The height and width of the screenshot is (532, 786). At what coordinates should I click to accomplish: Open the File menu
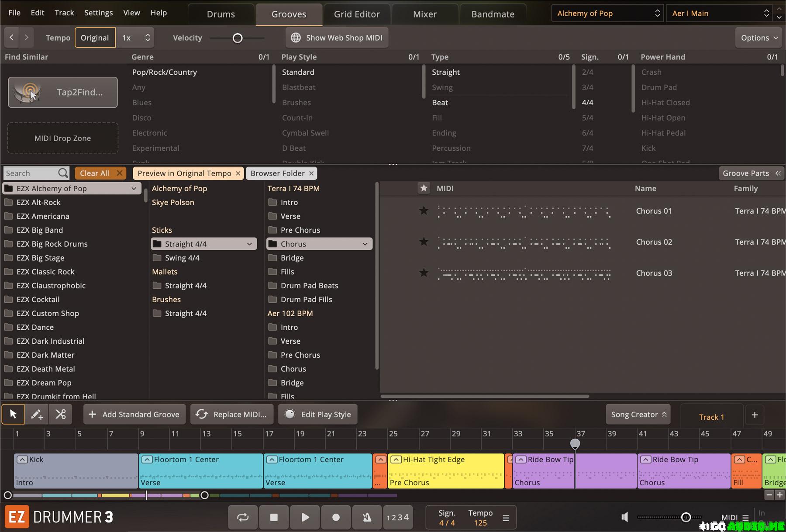pos(14,13)
